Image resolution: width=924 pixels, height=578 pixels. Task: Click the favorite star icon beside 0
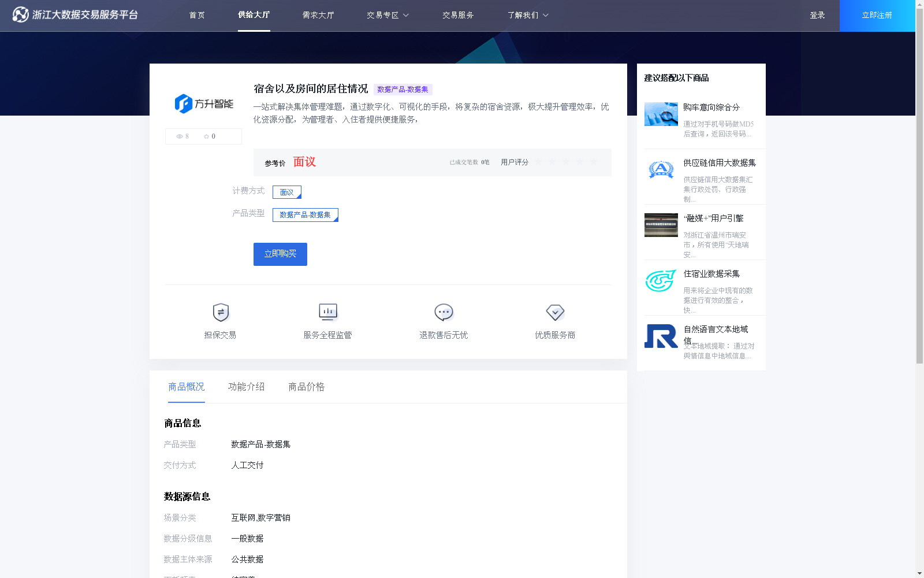pyautogui.click(x=206, y=136)
